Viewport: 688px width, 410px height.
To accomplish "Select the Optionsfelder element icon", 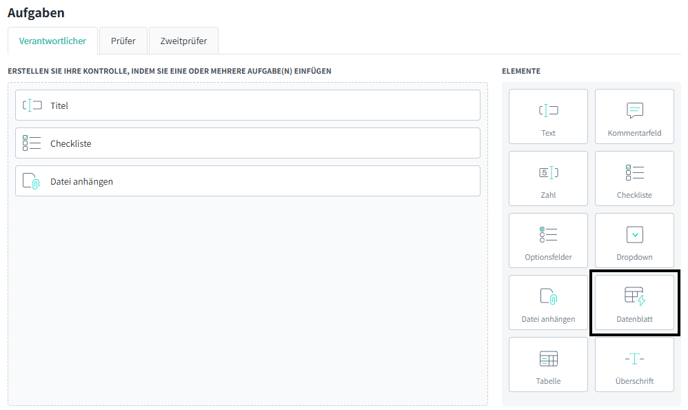I will 548,235.
